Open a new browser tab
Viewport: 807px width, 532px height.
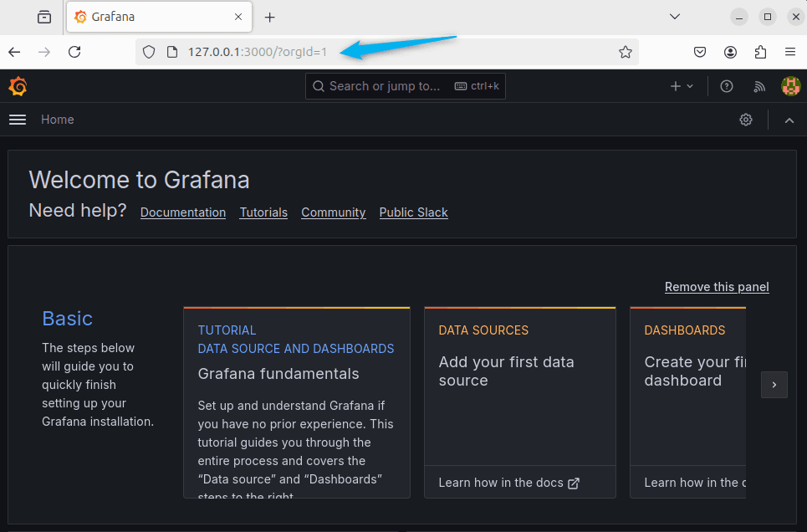click(269, 17)
